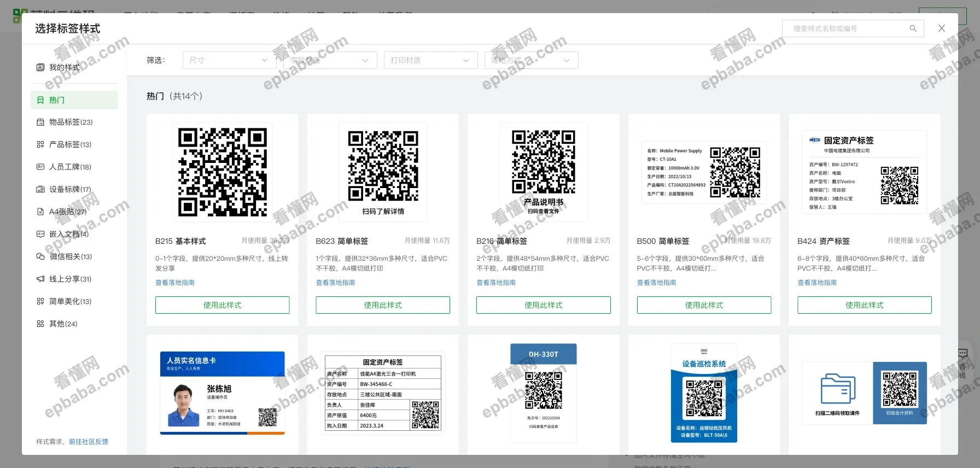This screenshot has height=468, width=980.
Task: Open the 字段数量 filter dropdown
Action: pyautogui.click(x=330, y=60)
